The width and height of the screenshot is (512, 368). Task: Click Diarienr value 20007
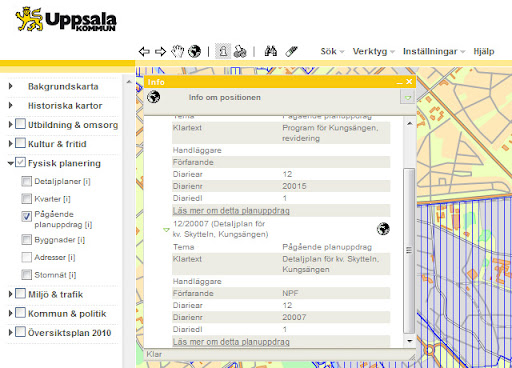[294, 317]
